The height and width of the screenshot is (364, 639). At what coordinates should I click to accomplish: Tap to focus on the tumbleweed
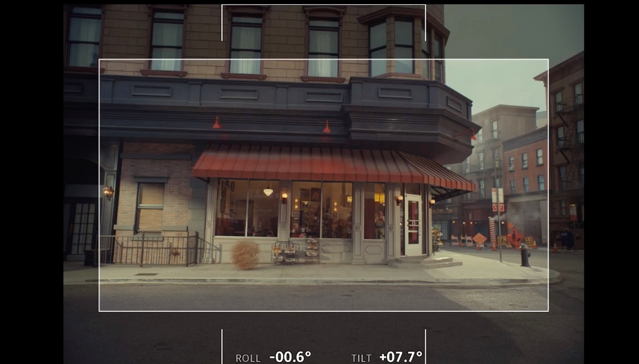click(x=246, y=255)
